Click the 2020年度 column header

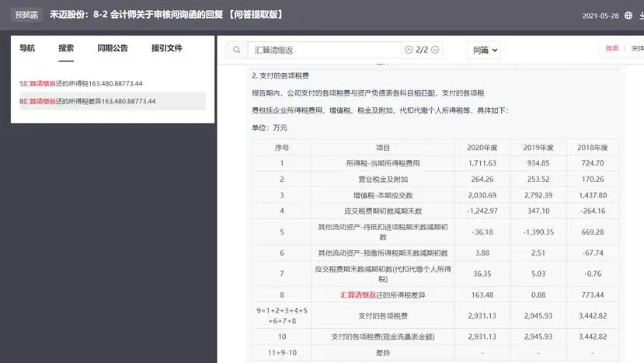(x=482, y=148)
